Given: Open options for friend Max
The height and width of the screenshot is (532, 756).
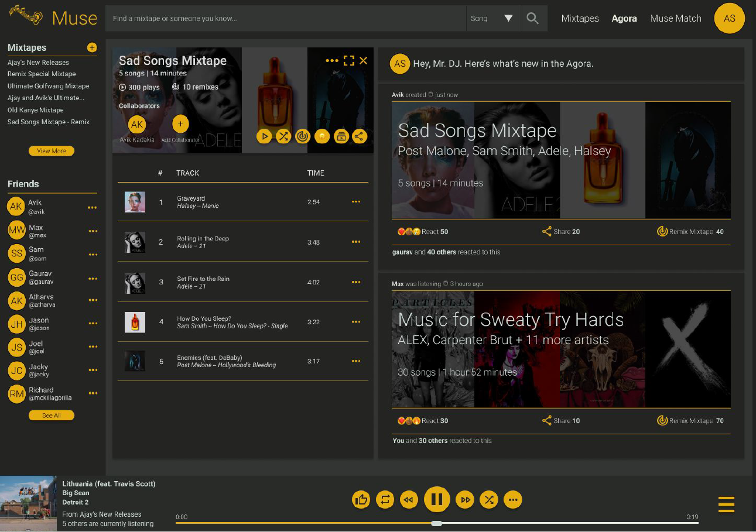Looking at the screenshot, I should (93, 231).
